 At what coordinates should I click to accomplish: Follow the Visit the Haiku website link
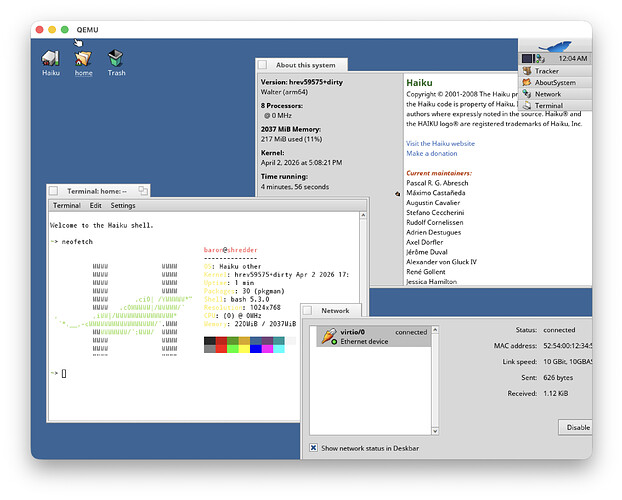(440, 144)
